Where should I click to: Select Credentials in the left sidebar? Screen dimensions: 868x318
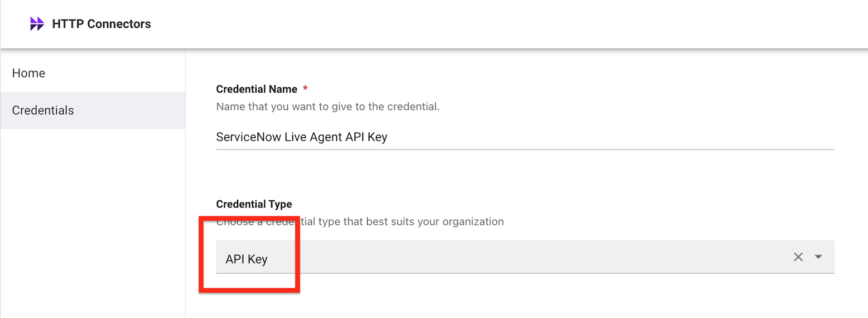click(x=43, y=110)
